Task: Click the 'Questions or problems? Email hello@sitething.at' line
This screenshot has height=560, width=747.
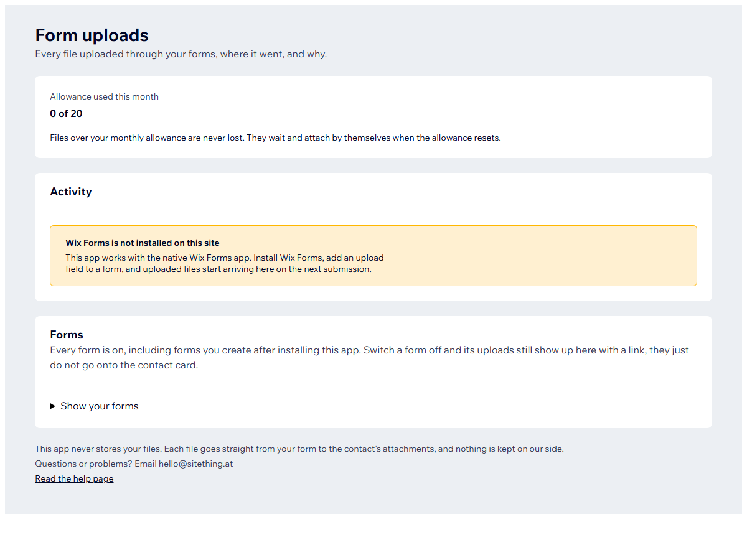Action: click(134, 464)
